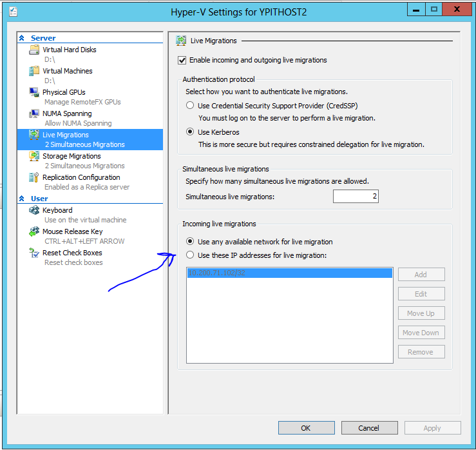Click the Virtual Machines icon

(x=34, y=72)
